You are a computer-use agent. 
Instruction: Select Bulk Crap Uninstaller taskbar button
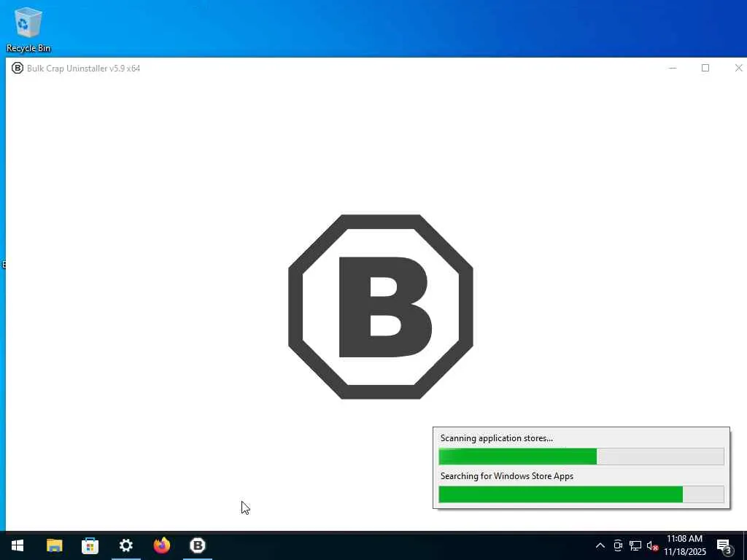198,545
